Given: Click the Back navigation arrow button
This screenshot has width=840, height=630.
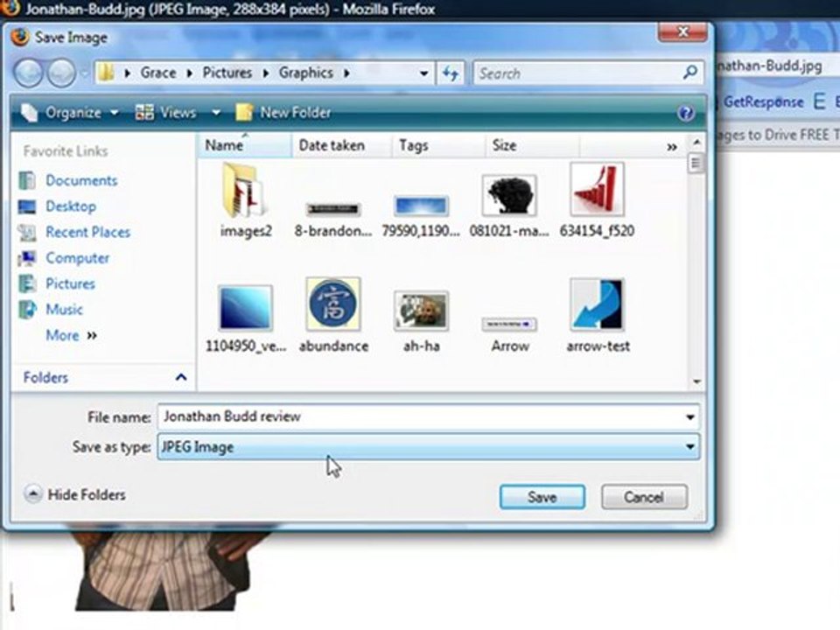Looking at the screenshot, I should coord(28,73).
